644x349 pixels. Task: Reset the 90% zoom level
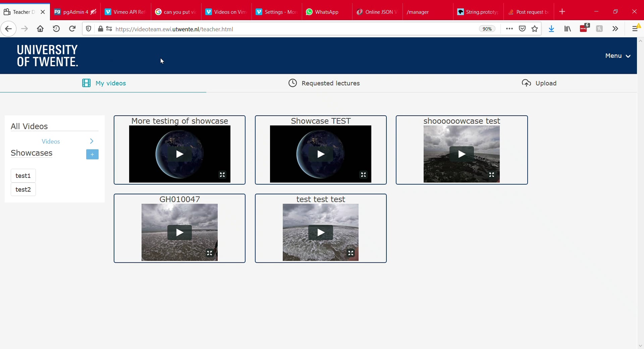click(487, 29)
